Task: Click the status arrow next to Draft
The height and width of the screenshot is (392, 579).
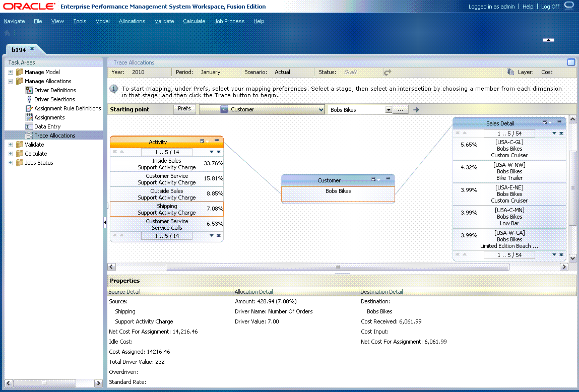Action: tap(387, 72)
